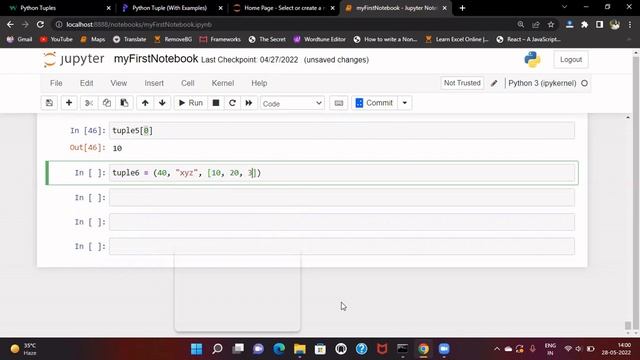Open the browser extensions puzzle icon
The width and height of the screenshot is (640, 360).
(x=584, y=24)
